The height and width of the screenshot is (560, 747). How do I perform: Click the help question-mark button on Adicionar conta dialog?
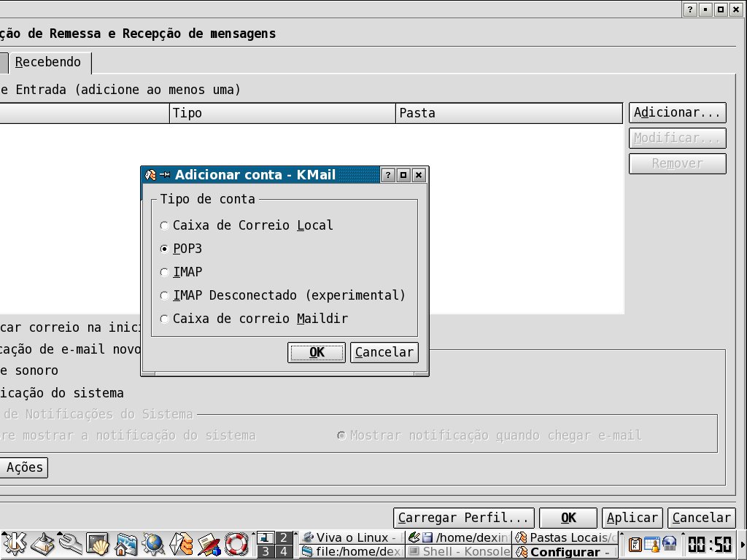[388, 175]
